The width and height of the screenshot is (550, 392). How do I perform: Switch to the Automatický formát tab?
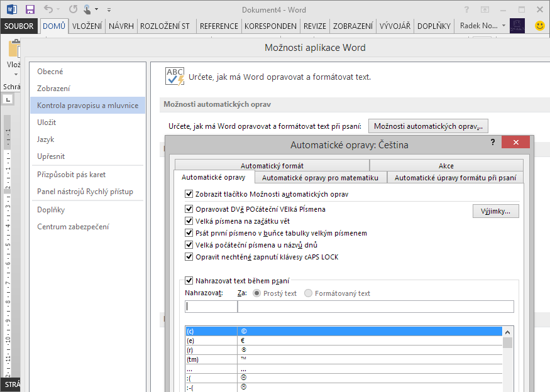[x=272, y=166]
